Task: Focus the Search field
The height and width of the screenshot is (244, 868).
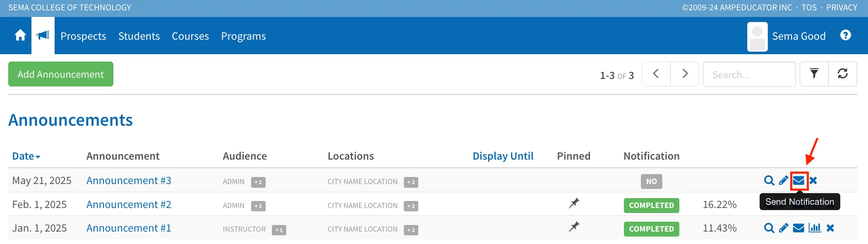Action: [x=749, y=74]
